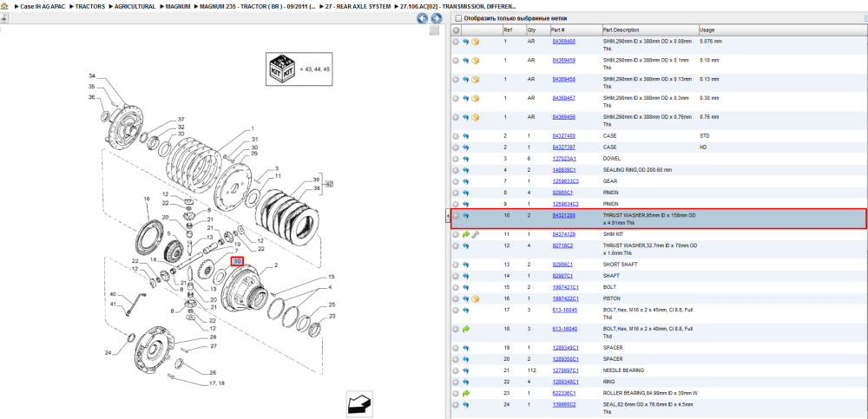Click the blue arrow for GEAR row
Image resolution: width=868 pixels, height=419 pixels.
click(x=465, y=181)
